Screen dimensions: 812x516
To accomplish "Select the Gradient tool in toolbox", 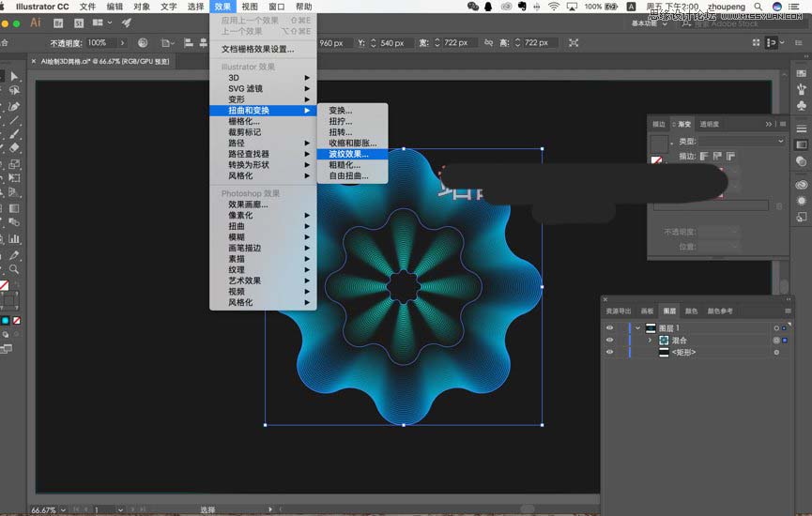I will 14,208.
